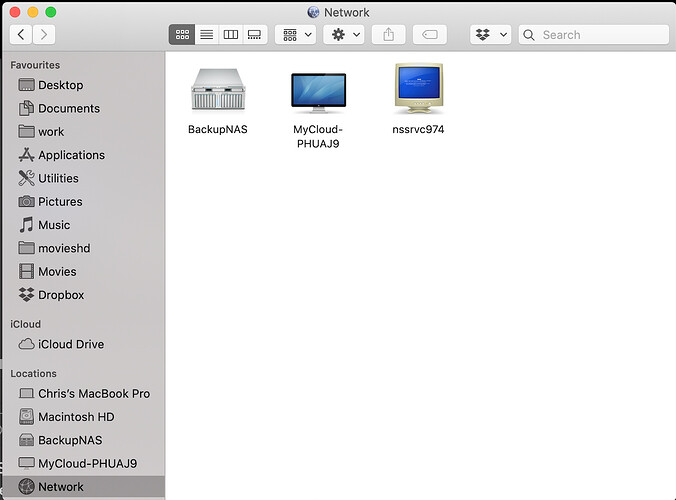Go back with the left arrow
The height and width of the screenshot is (500, 676).
[21, 34]
